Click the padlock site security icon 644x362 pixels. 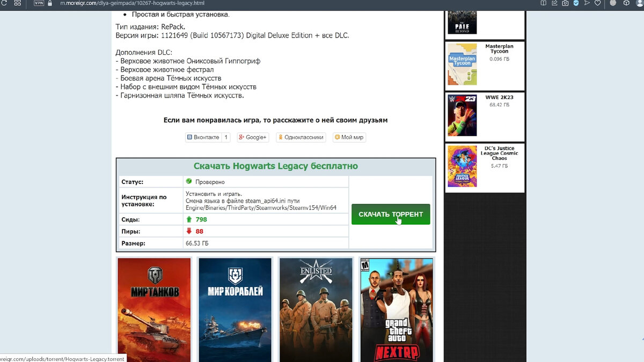click(x=50, y=3)
